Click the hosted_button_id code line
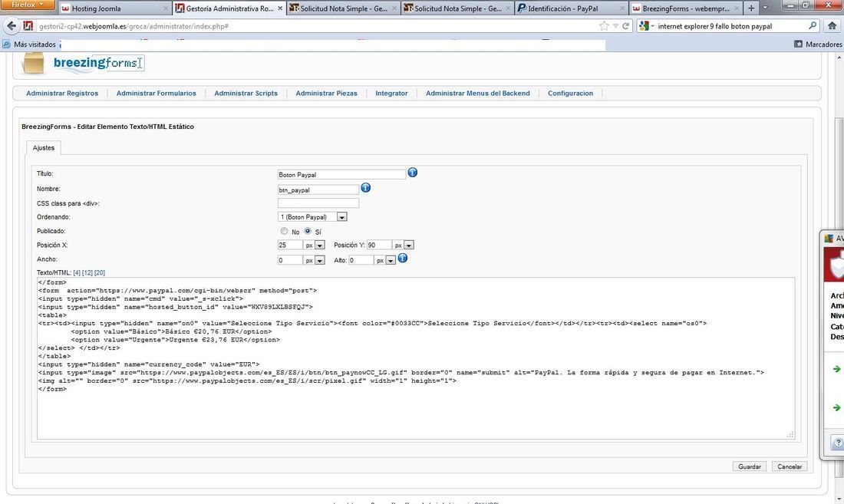844x504 pixels. tap(176, 307)
